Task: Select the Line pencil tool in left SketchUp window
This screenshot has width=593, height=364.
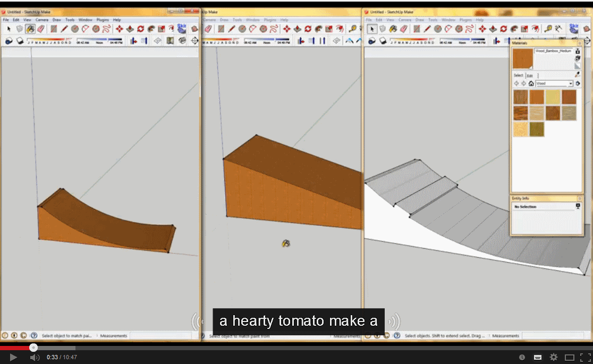Action: click(64, 29)
